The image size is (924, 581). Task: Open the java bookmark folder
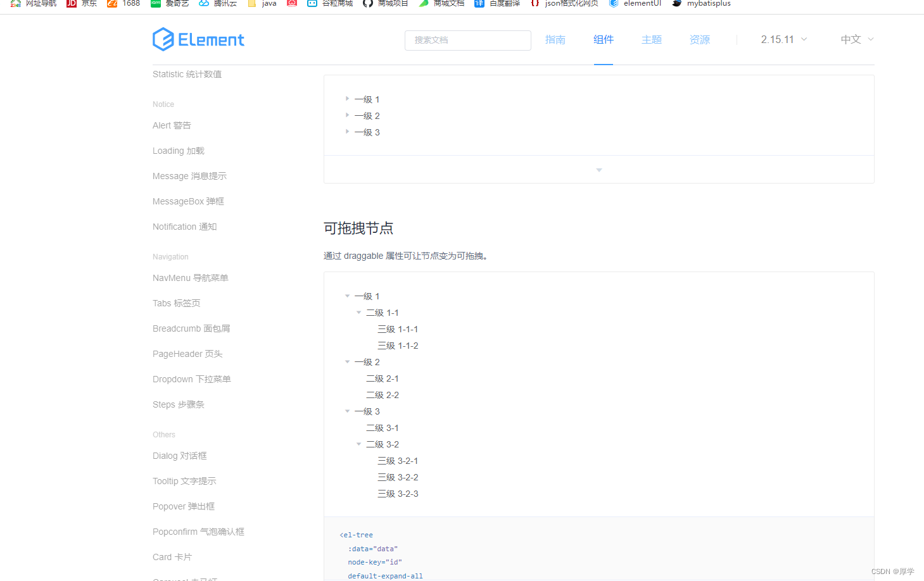click(x=262, y=3)
